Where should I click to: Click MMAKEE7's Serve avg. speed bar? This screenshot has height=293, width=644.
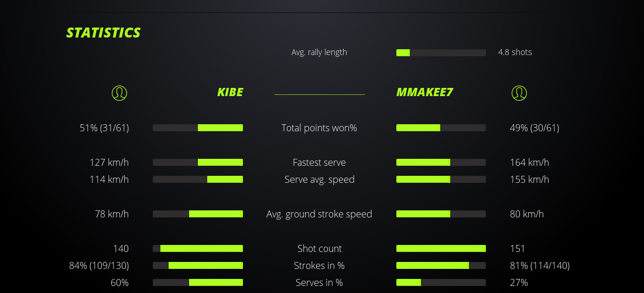[441, 179]
